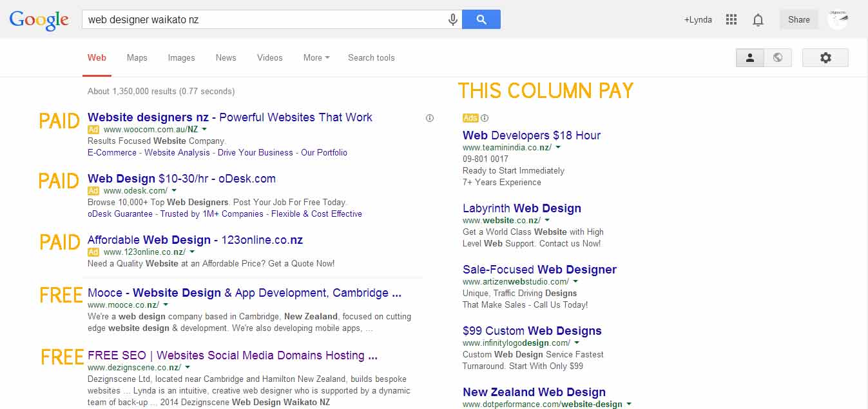Click the Share button
868x409 pixels.
click(798, 19)
